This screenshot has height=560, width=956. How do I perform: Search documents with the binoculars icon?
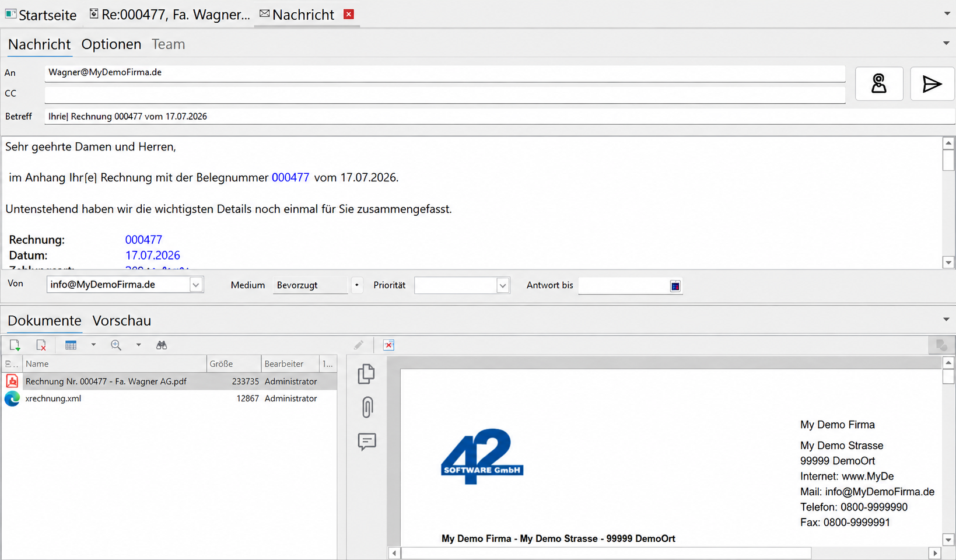(x=162, y=345)
